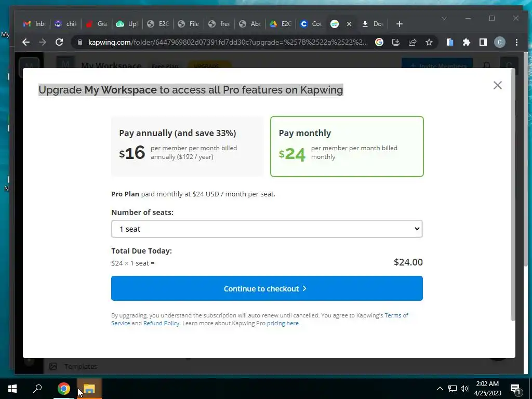Image resolution: width=532 pixels, height=399 pixels.
Task: Click the browser page scrollbar
Action: click(526, 159)
